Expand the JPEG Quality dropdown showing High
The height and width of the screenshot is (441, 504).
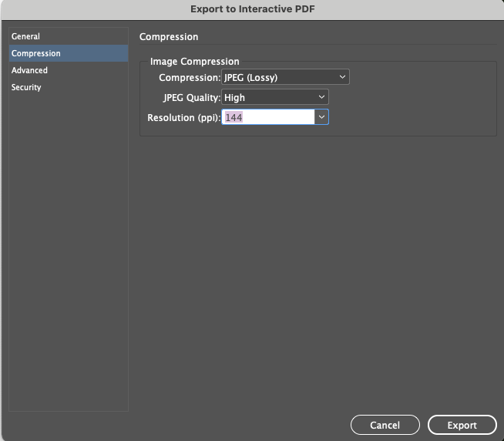click(x=268, y=98)
